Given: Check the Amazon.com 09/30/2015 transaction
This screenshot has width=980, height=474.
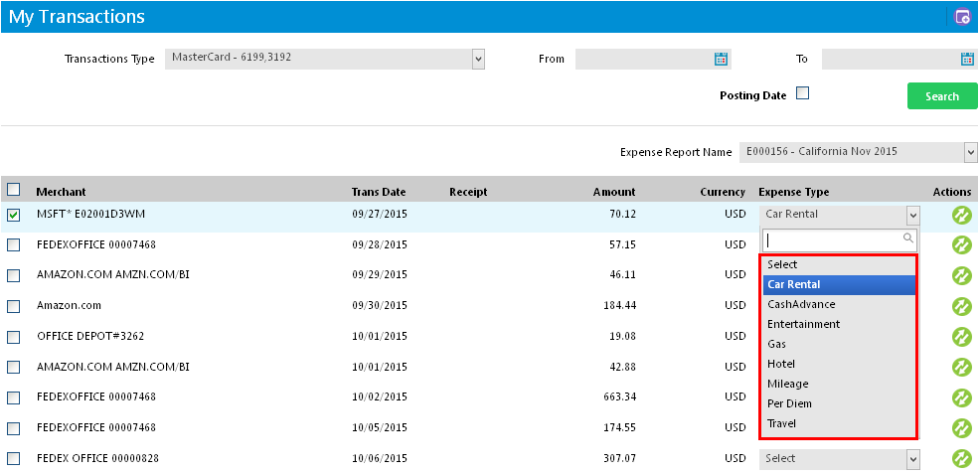Looking at the screenshot, I should click(x=13, y=306).
